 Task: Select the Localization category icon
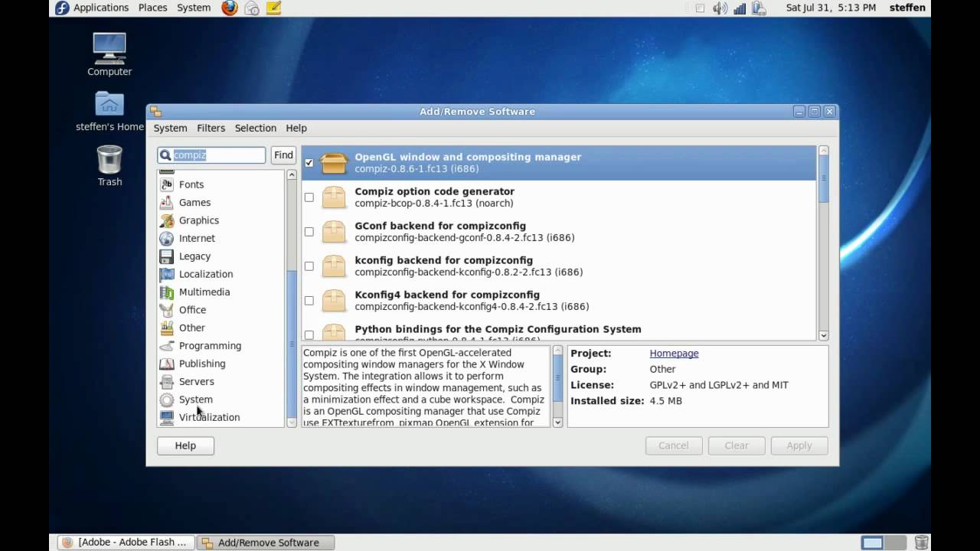coord(166,274)
